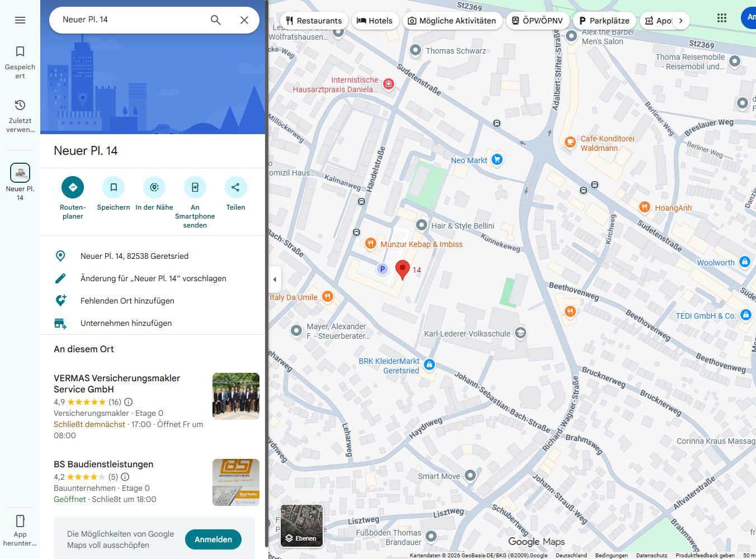This screenshot has width=756, height=559.
Task: Filter map by Restaurants chip
Action: [314, 21]
